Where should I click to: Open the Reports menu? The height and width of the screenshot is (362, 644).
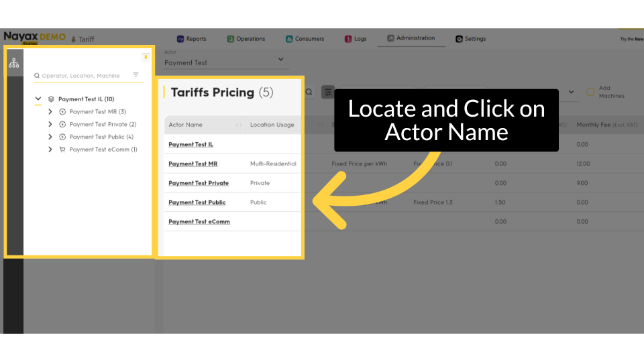click(x=191, y=39)
